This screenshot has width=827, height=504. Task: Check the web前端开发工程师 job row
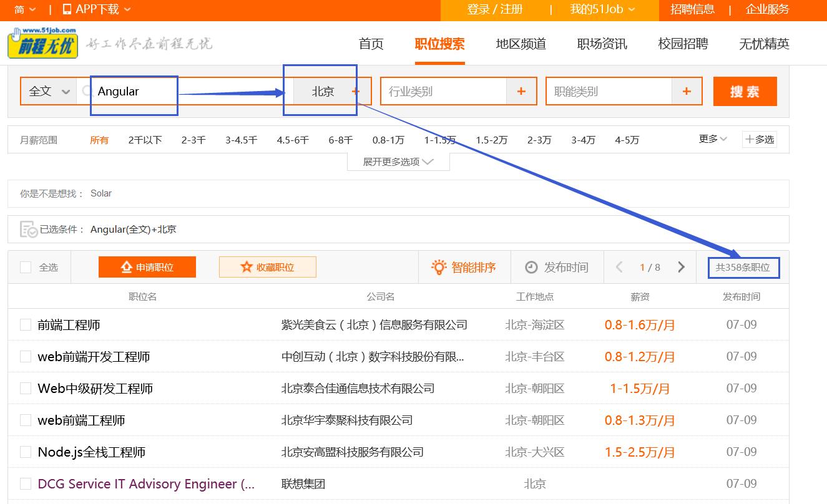click(x=26, y=356)
